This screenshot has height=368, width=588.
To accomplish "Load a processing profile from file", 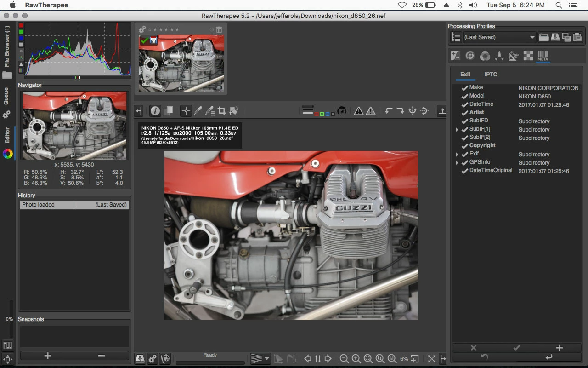I will [x=543, y=37].
